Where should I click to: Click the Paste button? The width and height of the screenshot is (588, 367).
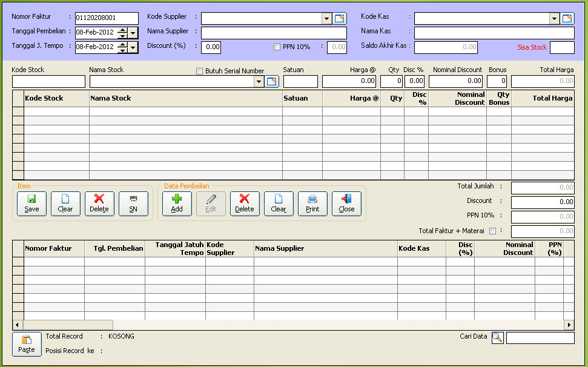pos(27,344)
